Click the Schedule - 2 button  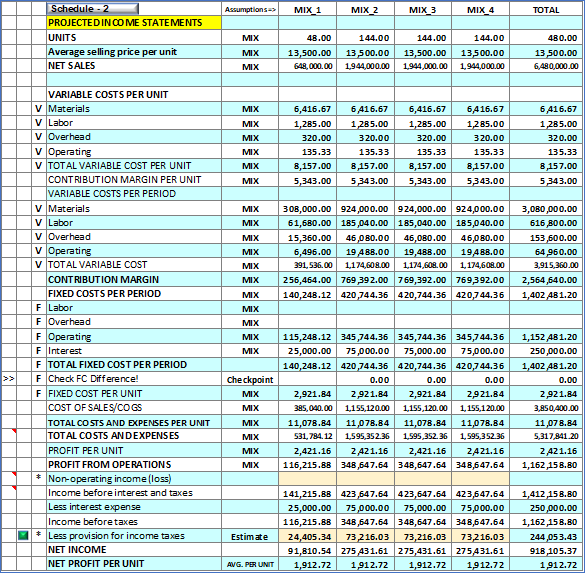pos(93,9)
